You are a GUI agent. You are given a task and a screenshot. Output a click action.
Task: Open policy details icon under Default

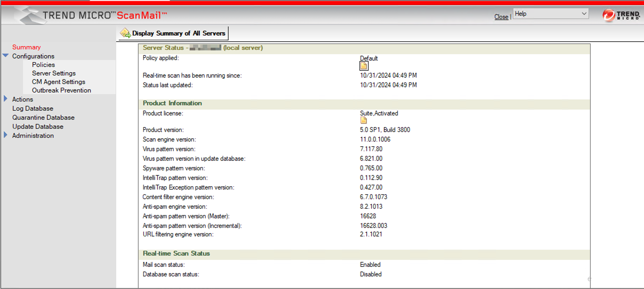pos(364,66)
